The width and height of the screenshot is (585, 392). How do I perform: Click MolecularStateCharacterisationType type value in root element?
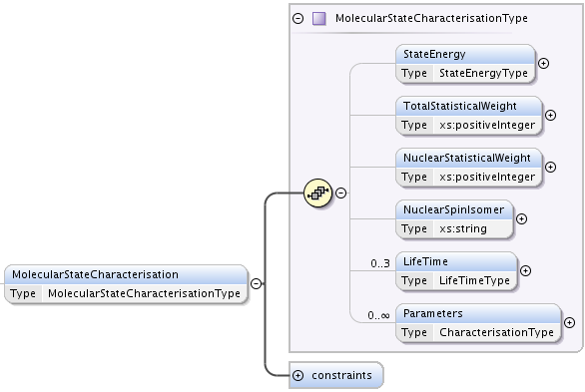tap(144, 293)
